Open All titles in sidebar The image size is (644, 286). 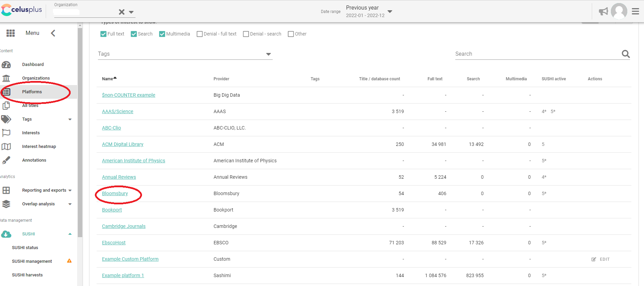point(30,106)
